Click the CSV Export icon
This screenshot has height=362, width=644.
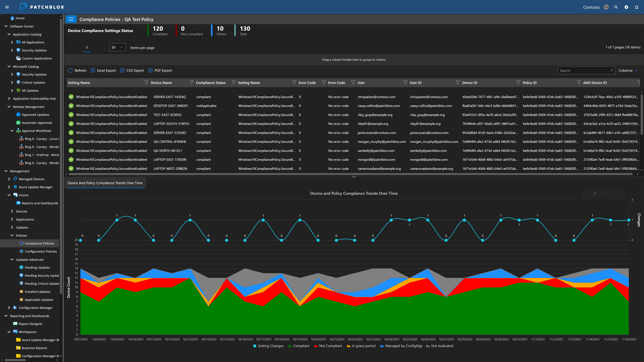(x=122, y=70)
